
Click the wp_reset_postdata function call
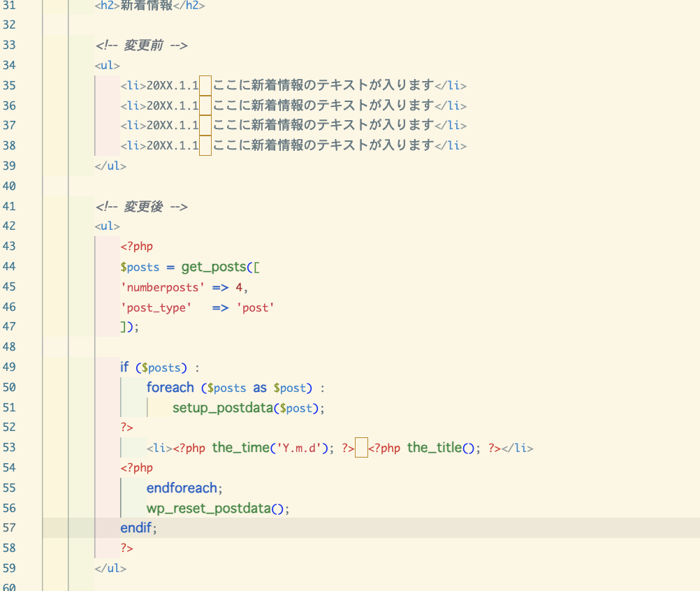[x=207, y=508]
